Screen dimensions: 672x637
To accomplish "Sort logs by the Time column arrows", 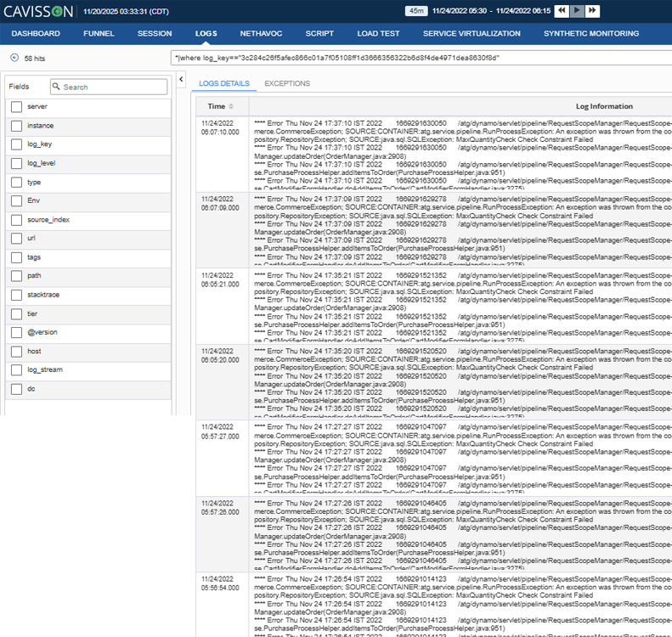I will click(x=231, y=106).
